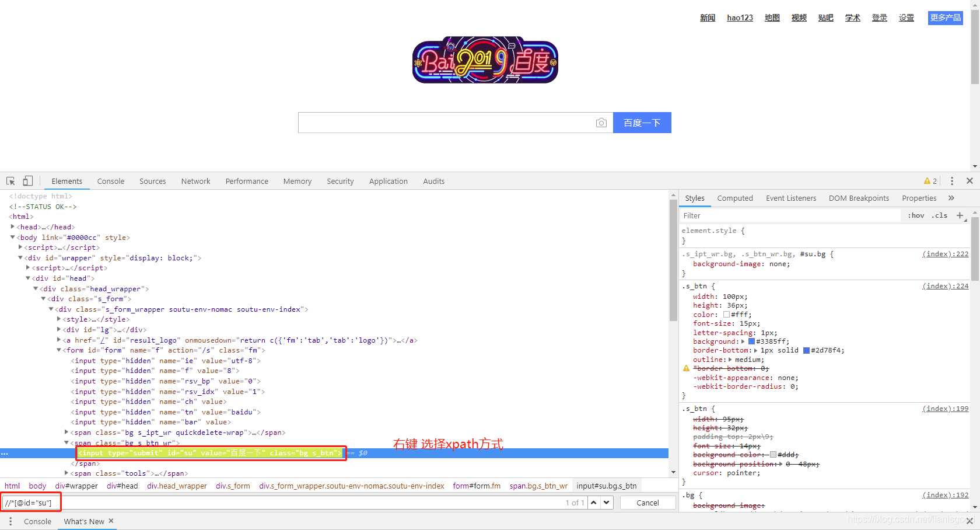
Task: Show more Styles sidebar tabs chevron
Action: [951, 198]
